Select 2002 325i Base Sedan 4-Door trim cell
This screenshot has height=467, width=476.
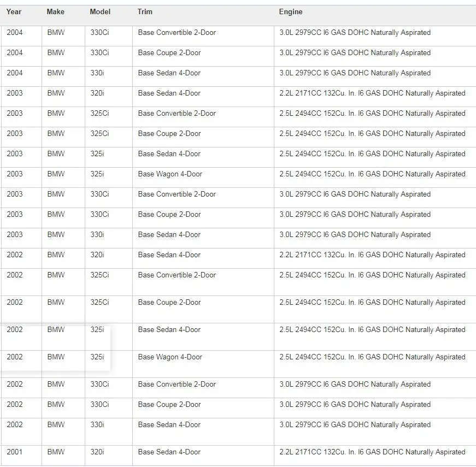(203, 337)
